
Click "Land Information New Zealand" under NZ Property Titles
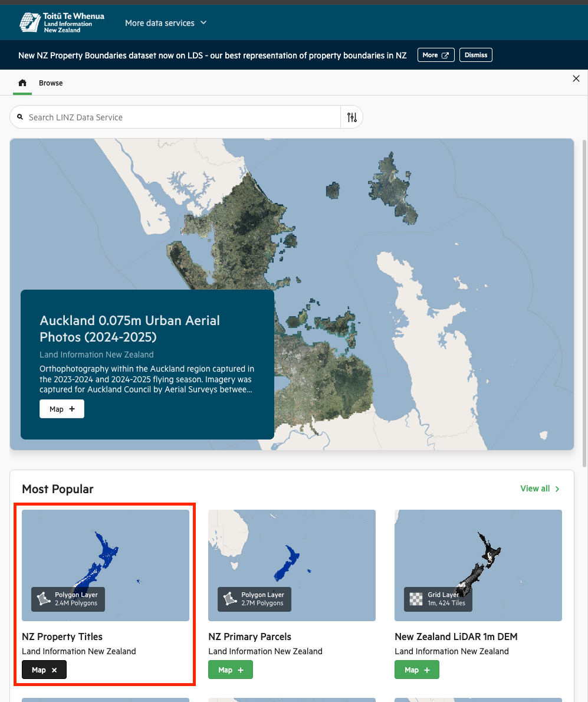[x=79, y=651]
